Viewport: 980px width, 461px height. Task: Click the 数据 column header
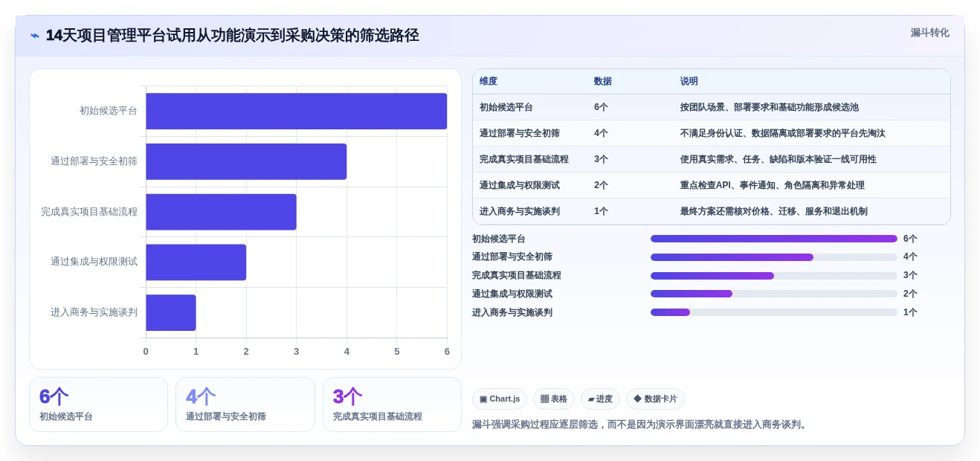(603, 82)
